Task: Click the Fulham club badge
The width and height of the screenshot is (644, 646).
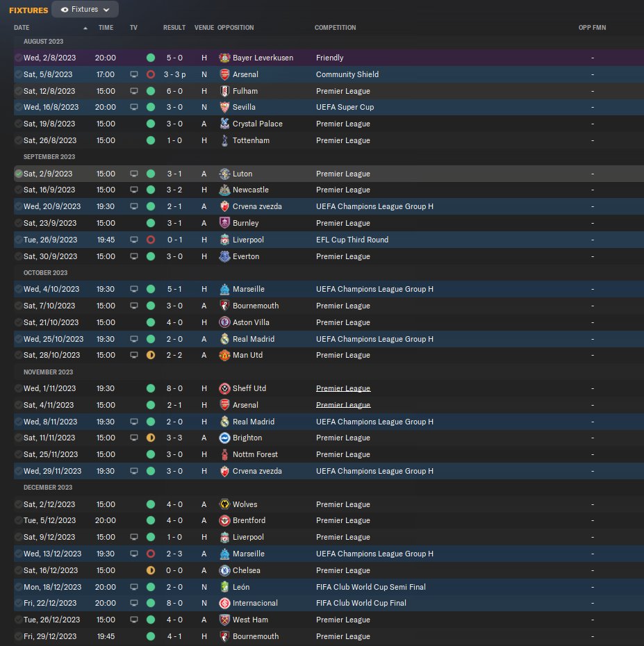Action: (x=224, y=91)
